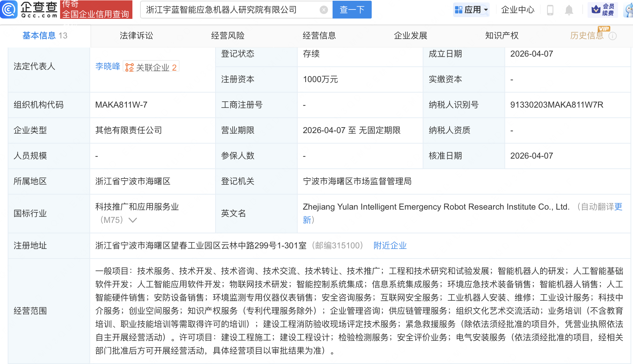Expand the M75 industry chevron

point(133,220)
